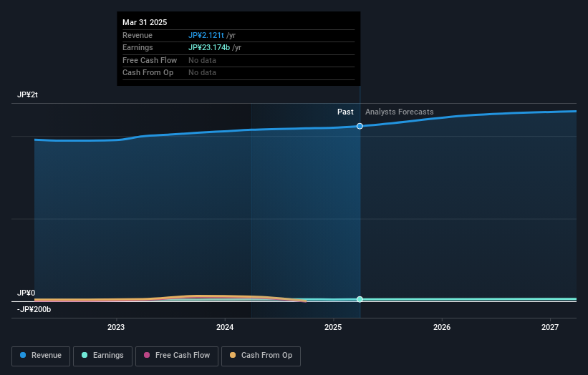This screenshot has width=588, height=375.
Task: Toggle the Earnings legend button
Action: coord(102,356)
